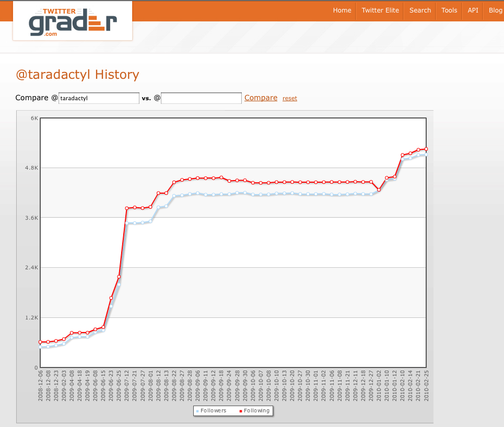Click the Twitter Grader logo

(73, 21)
